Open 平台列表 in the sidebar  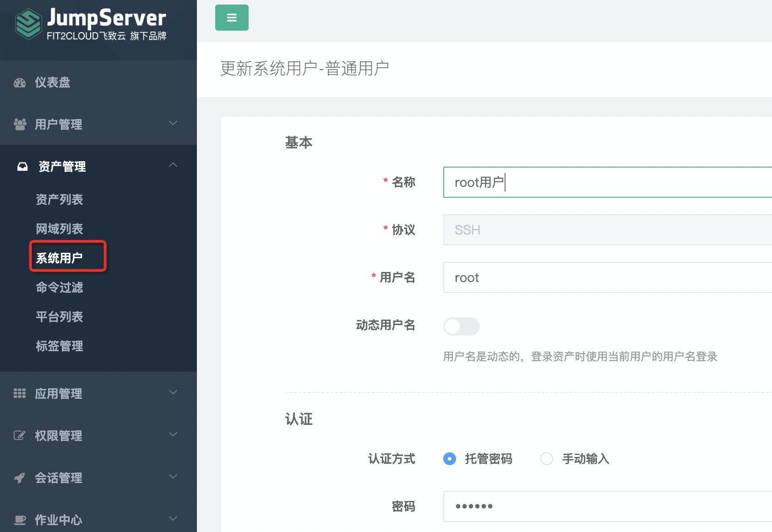click(60, 317)
